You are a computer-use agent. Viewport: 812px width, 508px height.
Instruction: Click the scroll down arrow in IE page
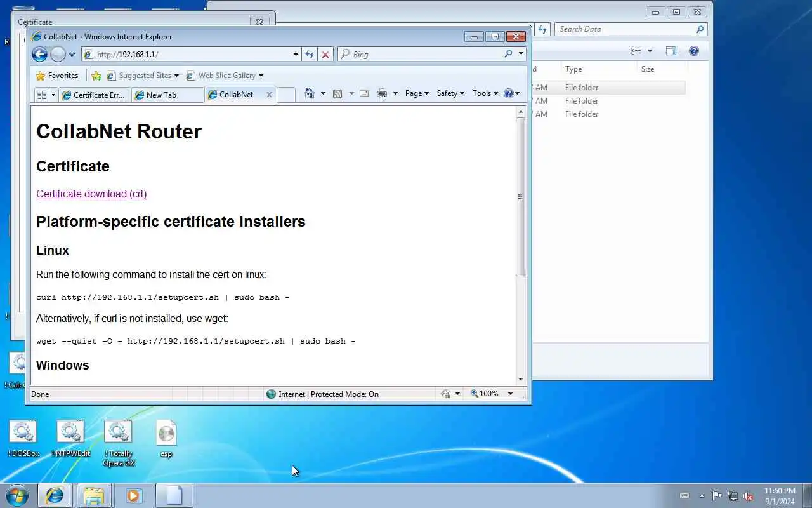click(521, 379)
